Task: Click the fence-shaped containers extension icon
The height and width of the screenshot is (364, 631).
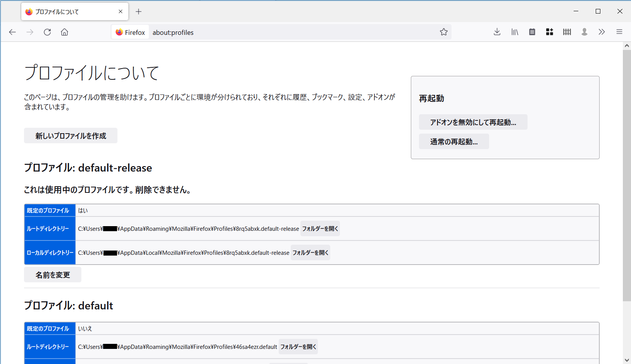Action: click(x=567, y=32)
